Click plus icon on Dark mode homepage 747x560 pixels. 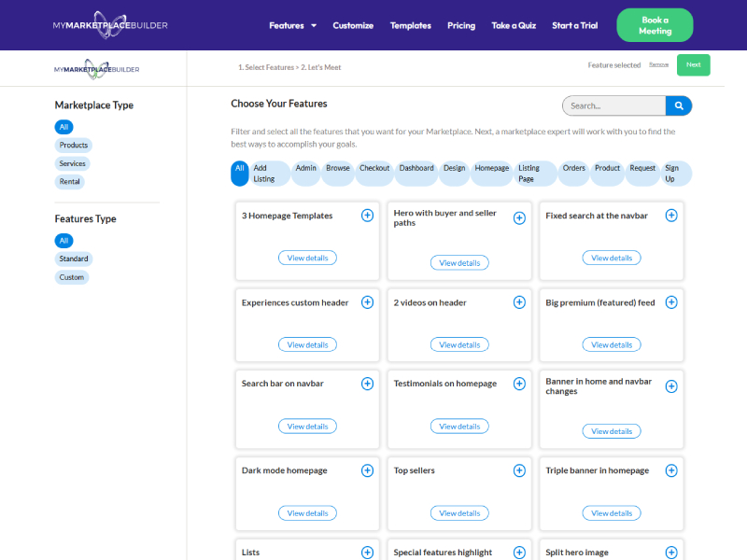367,470
